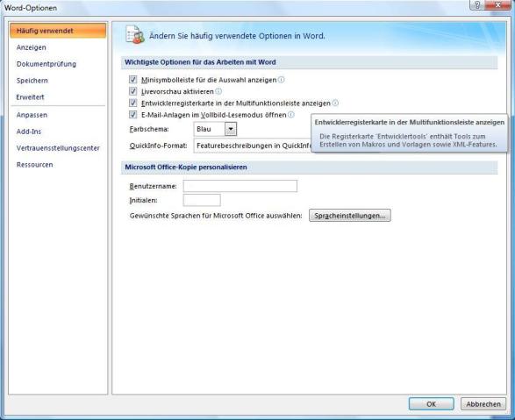515x420 pixels.
Task: Focus the Benutzername text field
Action: click(x=240, y=186)
